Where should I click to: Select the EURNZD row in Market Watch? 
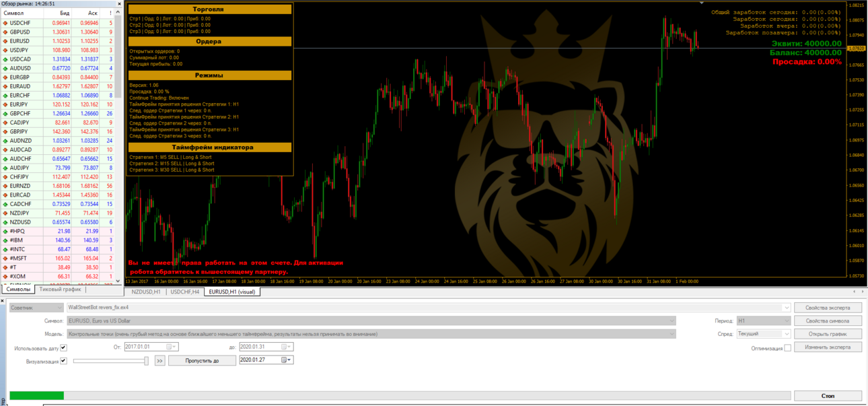[x=58, y=186]
